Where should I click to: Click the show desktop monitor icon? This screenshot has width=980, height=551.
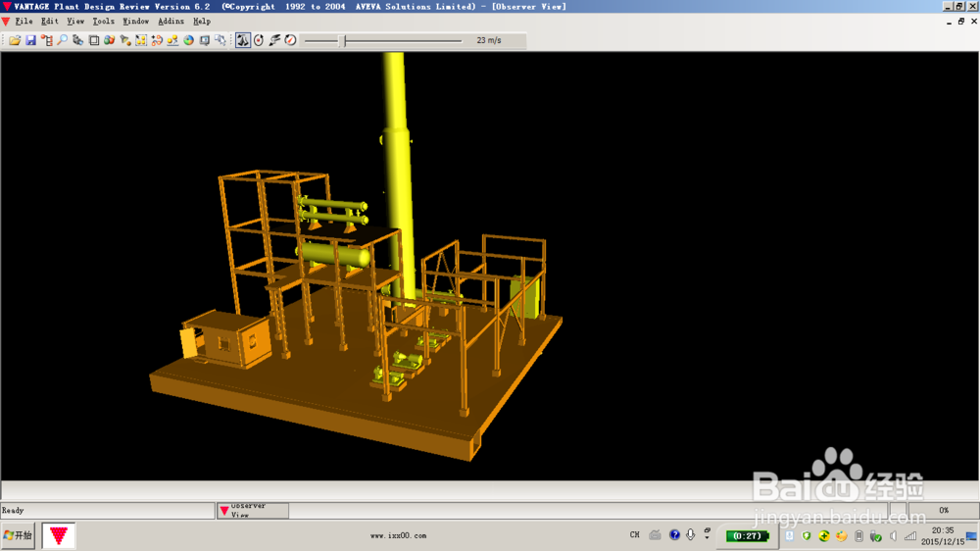[971, 536]
